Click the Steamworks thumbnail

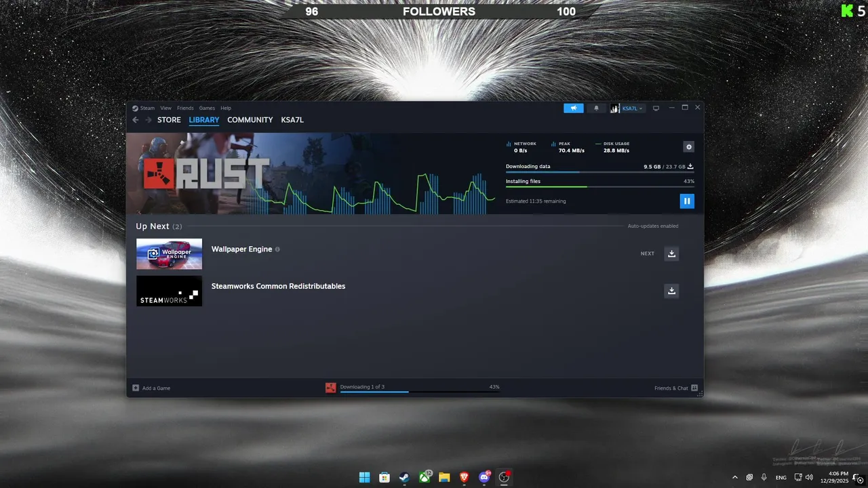click(x=169, y=291)
